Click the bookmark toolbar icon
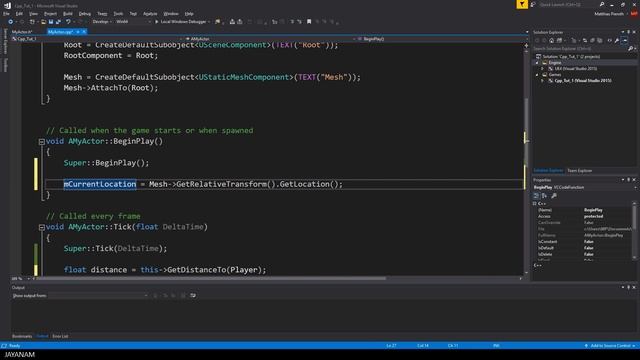Image resolution: width=640 pixels, height=360 pixels. coord(309,22)
